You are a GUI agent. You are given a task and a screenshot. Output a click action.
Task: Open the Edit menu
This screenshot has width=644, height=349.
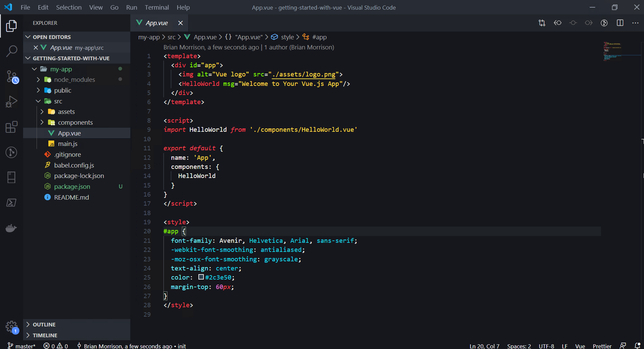[43, 7]
